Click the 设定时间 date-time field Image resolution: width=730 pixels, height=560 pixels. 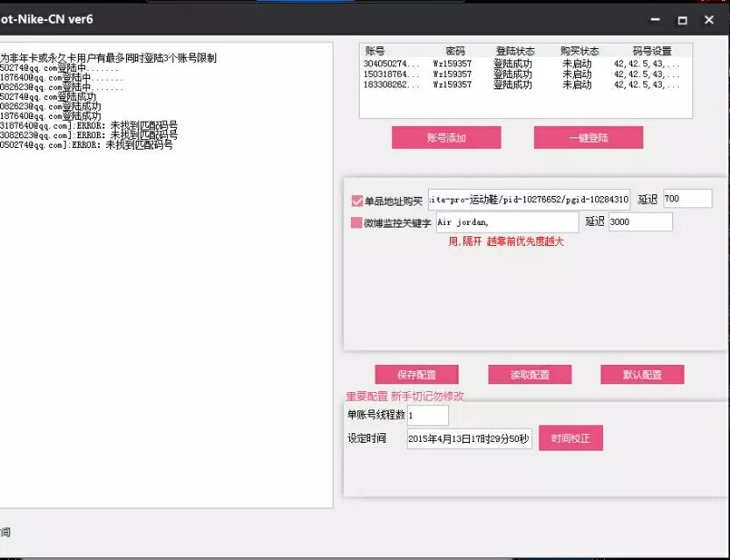(468, 438)
